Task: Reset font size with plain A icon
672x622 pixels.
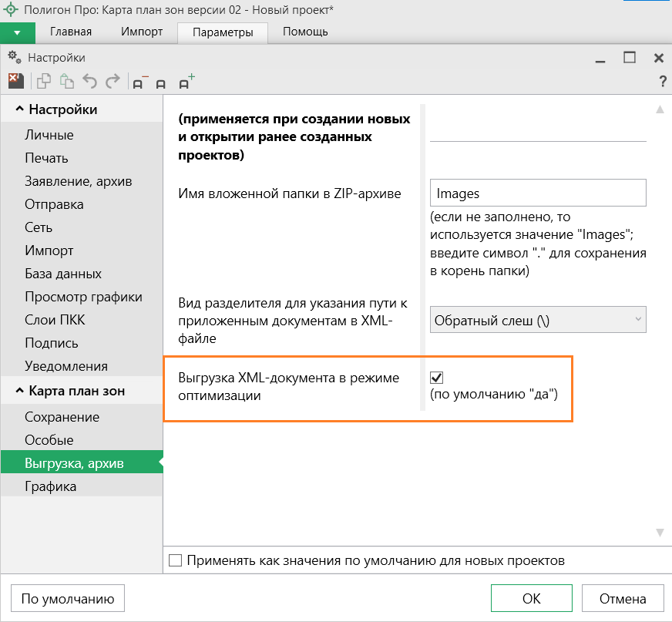Action: point(161,82)
